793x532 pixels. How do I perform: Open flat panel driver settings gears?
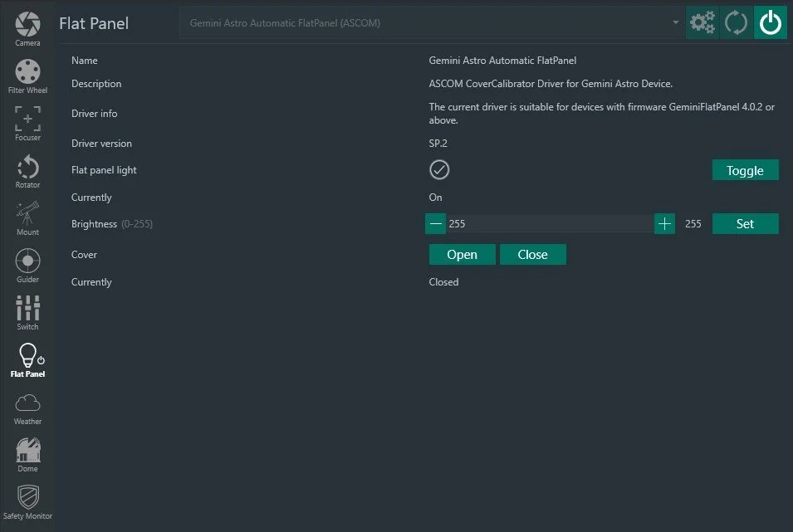tap(702, 22)
